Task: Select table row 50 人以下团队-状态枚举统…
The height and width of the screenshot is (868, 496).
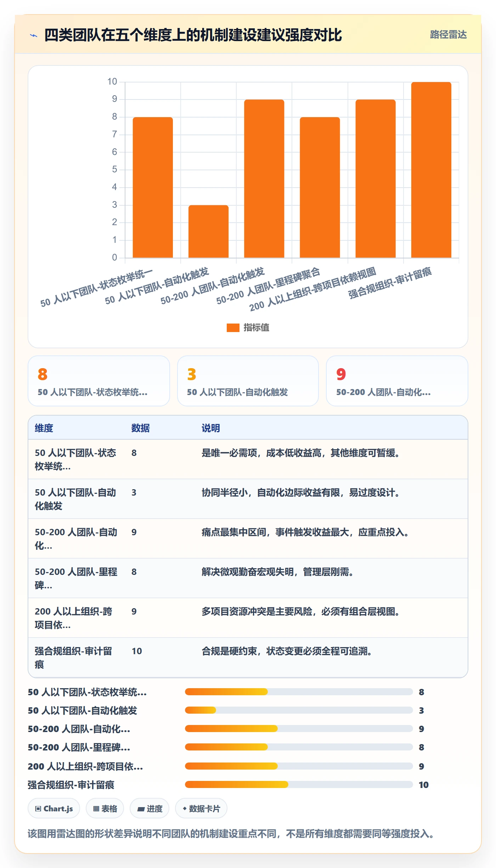Action: [248, 459]
